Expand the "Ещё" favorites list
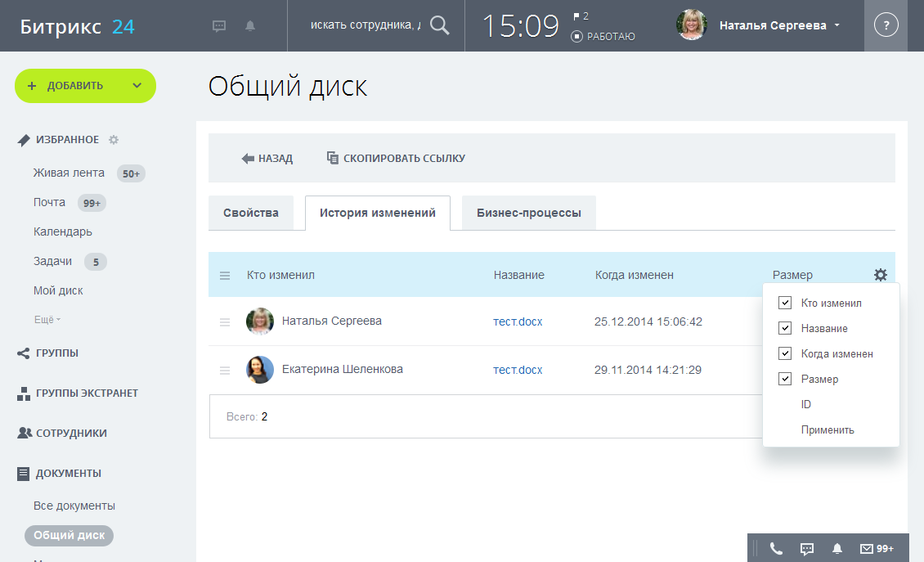This screenshot has height=562, width=924. pyautogui.click(x=47, y=320)
